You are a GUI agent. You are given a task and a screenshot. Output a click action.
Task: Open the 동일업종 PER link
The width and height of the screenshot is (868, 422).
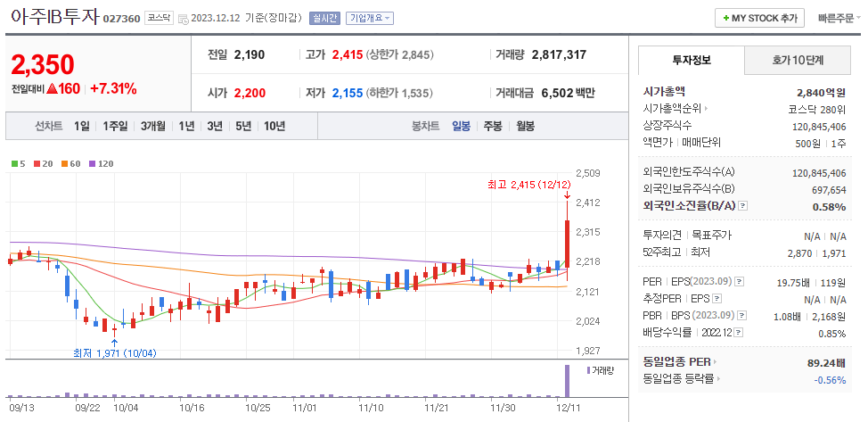coord(677,362)
